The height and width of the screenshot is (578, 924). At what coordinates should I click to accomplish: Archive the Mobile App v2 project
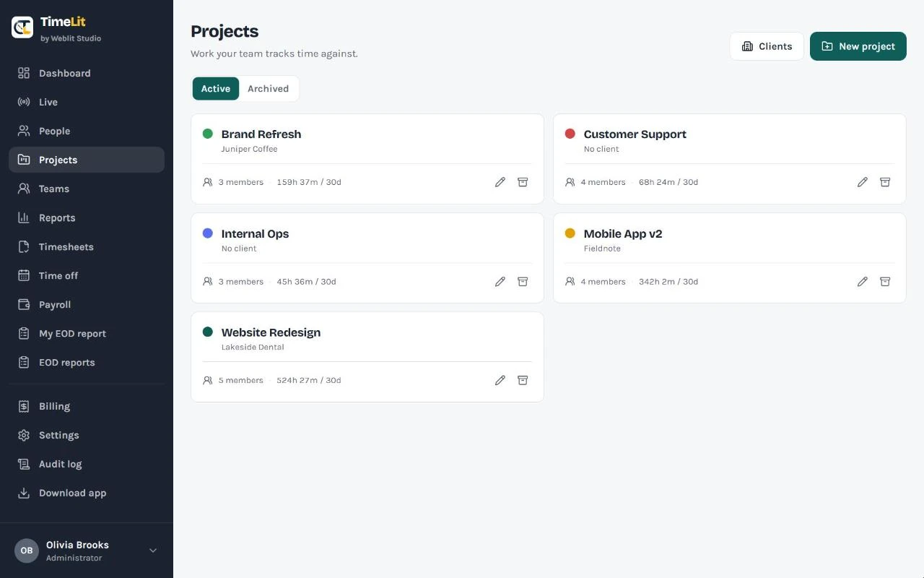[885, 282]
